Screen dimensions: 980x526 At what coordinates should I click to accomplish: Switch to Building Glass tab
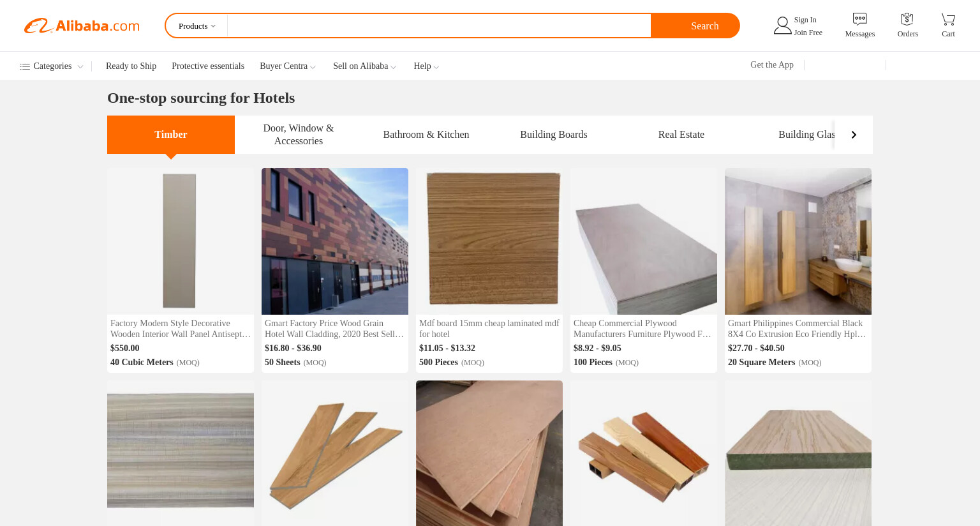tap(806, 135)
